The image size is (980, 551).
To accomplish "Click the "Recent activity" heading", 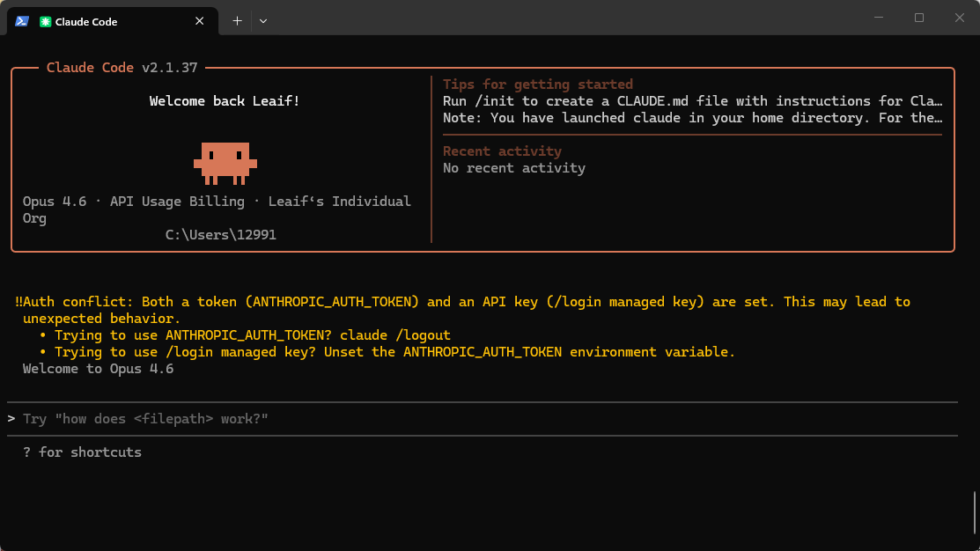I will (502, 151).
